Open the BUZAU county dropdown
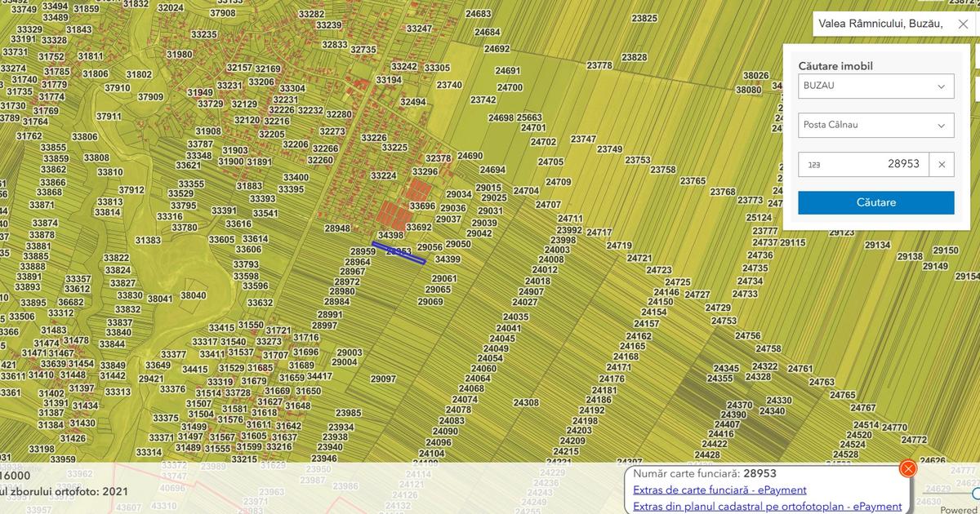Viewport: 980px width, 514px height. (x=875, y=86)
